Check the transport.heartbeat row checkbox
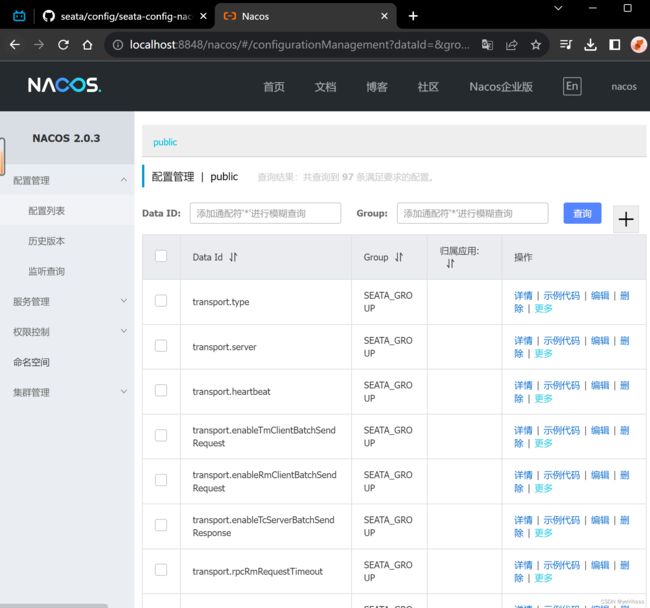 (161, 390)
